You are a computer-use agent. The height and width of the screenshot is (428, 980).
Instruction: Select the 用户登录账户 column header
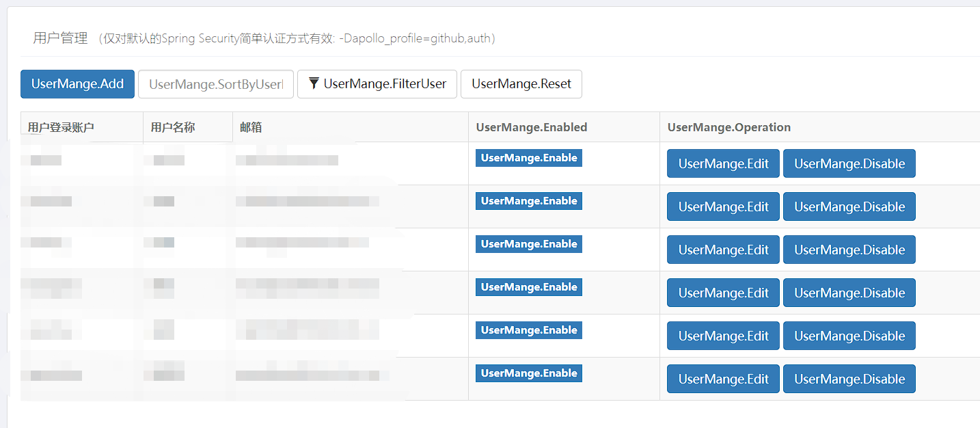pos(82,127)
